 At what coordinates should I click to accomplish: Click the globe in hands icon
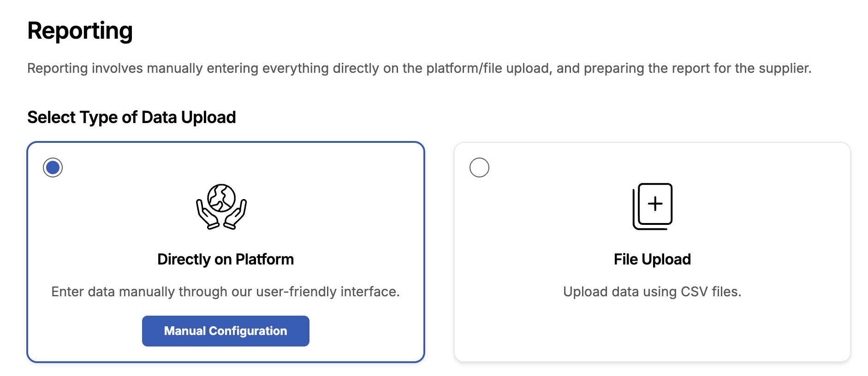pos(221,206)
